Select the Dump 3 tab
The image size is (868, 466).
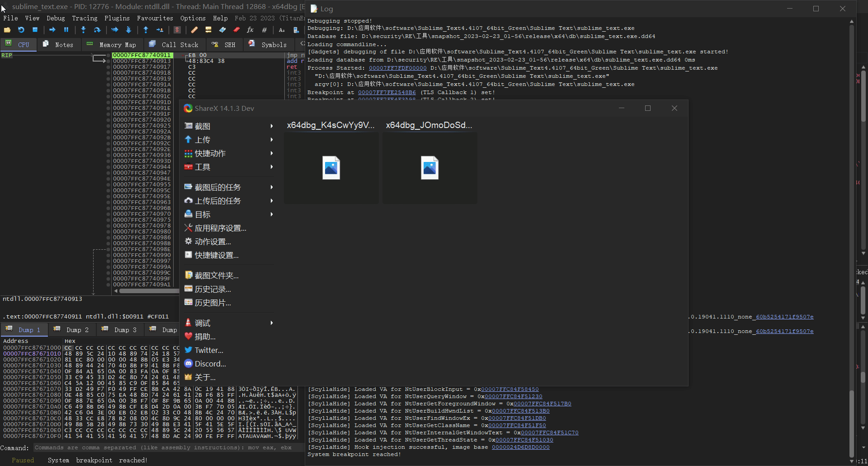[x=120, y=330]
